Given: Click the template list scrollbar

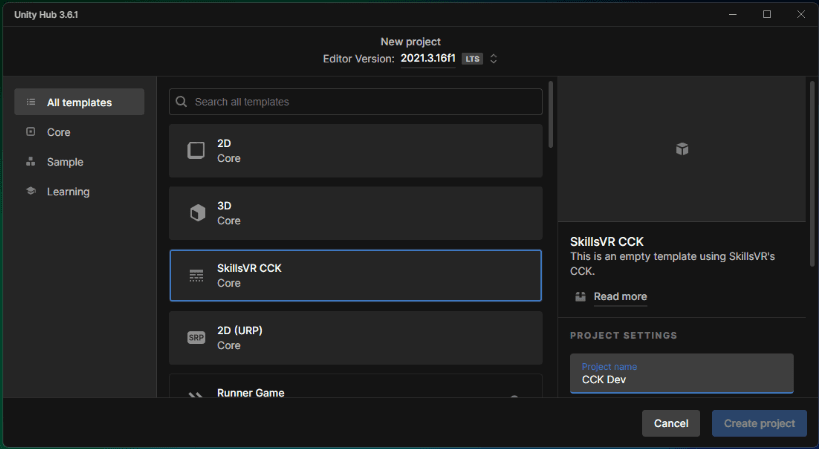Looking at the screenshot, I should [551, 115].
